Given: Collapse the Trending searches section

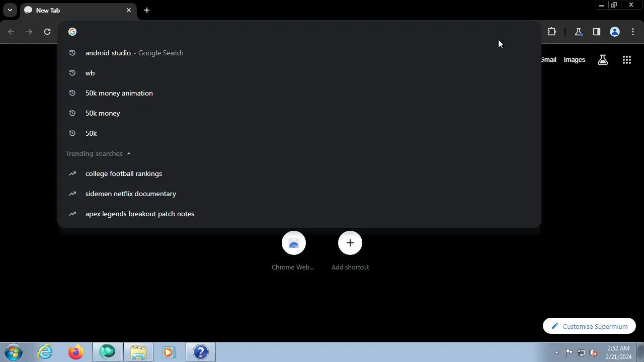Looking at the screenshot, I should click(x=129, y=153).
